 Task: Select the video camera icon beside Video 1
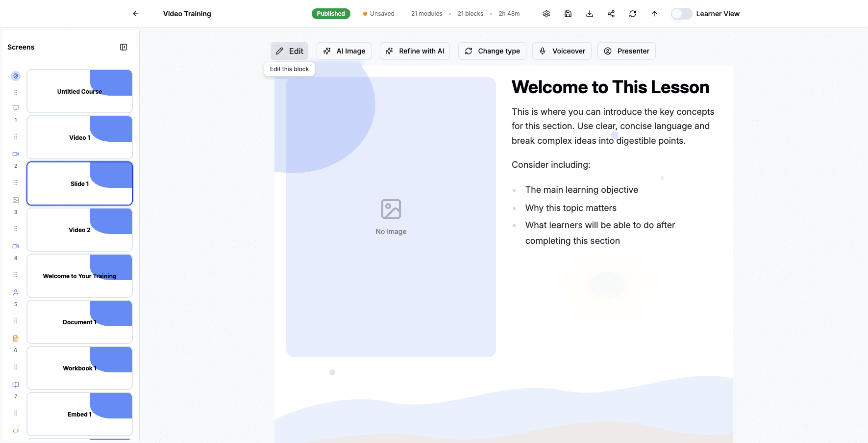pyautogui.click(x=15, y=154)
